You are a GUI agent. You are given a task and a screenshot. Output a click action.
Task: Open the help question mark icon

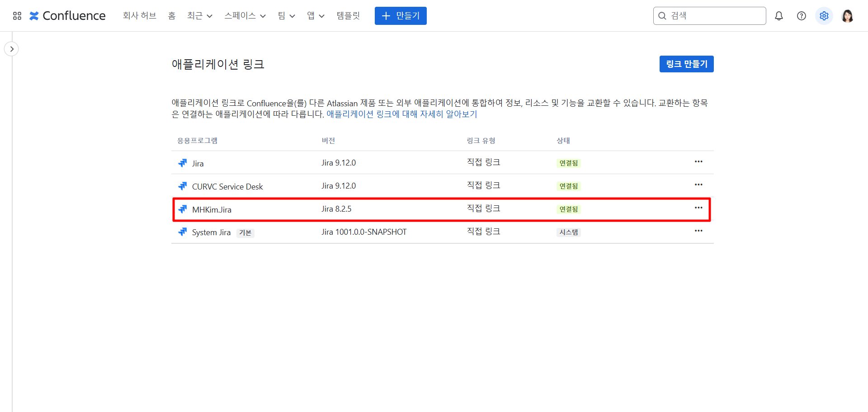(x=802, y=16)
